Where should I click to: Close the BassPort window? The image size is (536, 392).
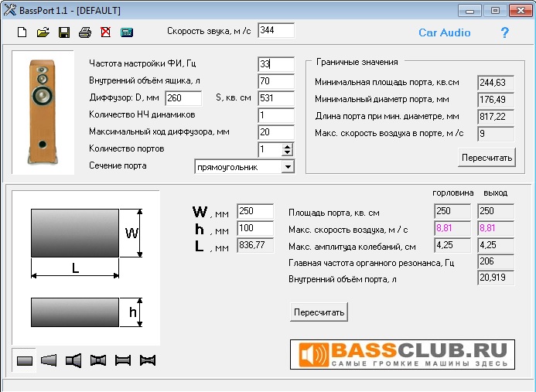point(521,10)
